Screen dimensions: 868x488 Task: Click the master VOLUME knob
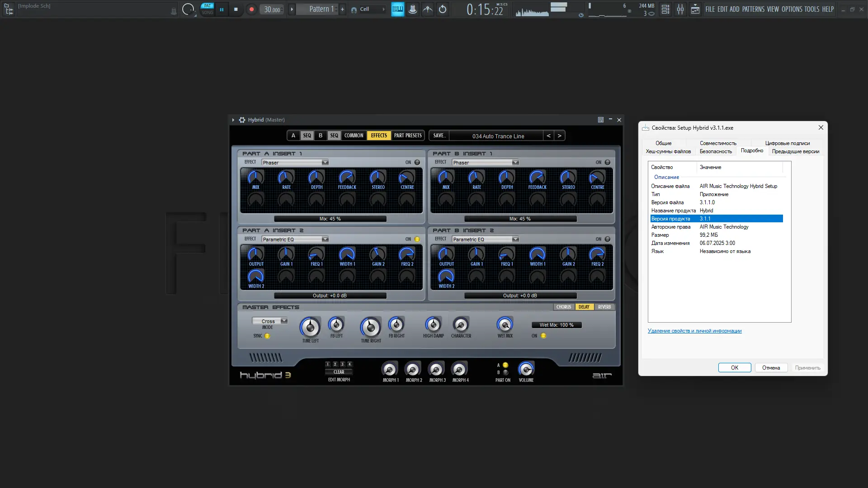[x=526, y=370]
